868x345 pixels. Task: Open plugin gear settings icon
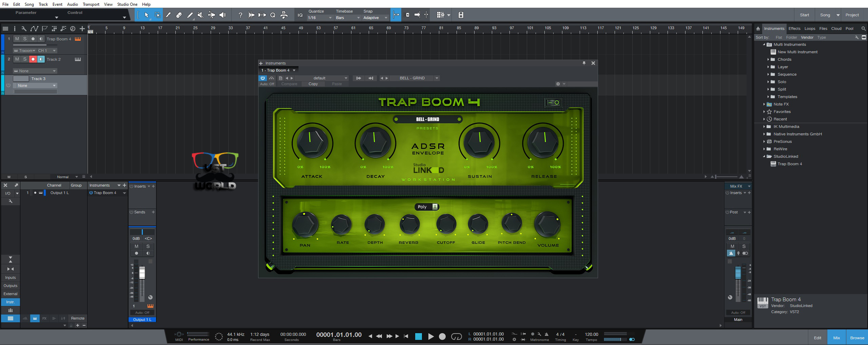point(558,84)
